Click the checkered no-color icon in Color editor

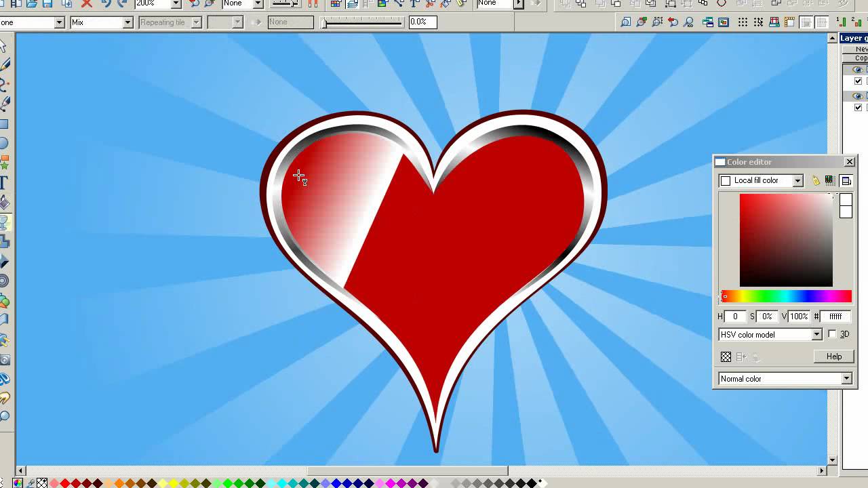(x=726, y=357)
